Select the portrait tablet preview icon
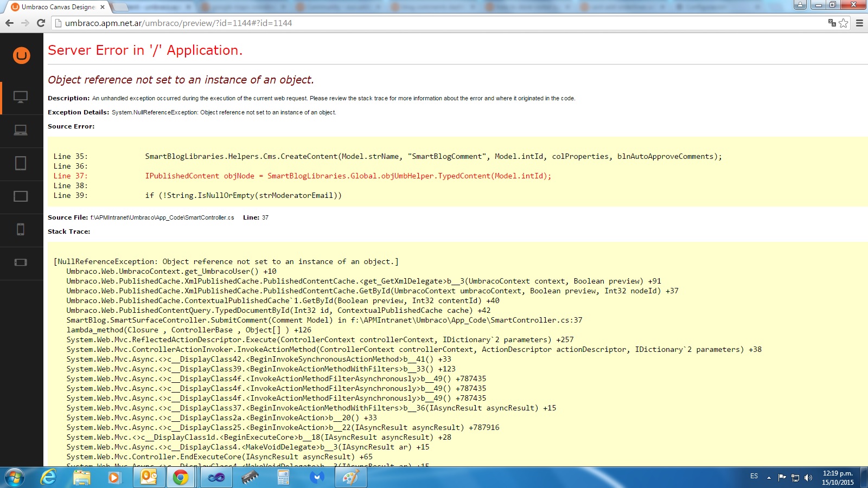This screenshot has height=488, width=868. (x=21, y=163)
